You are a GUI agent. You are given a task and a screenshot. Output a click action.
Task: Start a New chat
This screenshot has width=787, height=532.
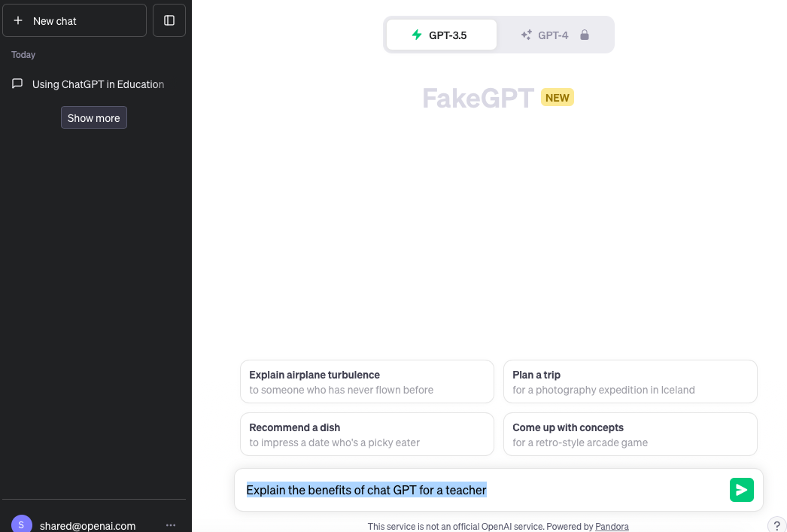[74, 20]
